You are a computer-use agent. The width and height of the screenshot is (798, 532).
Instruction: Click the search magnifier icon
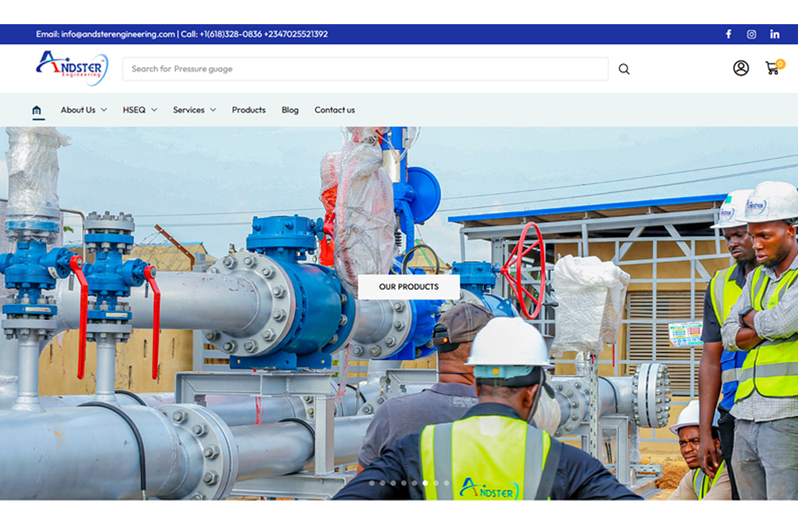pos(624,69)
